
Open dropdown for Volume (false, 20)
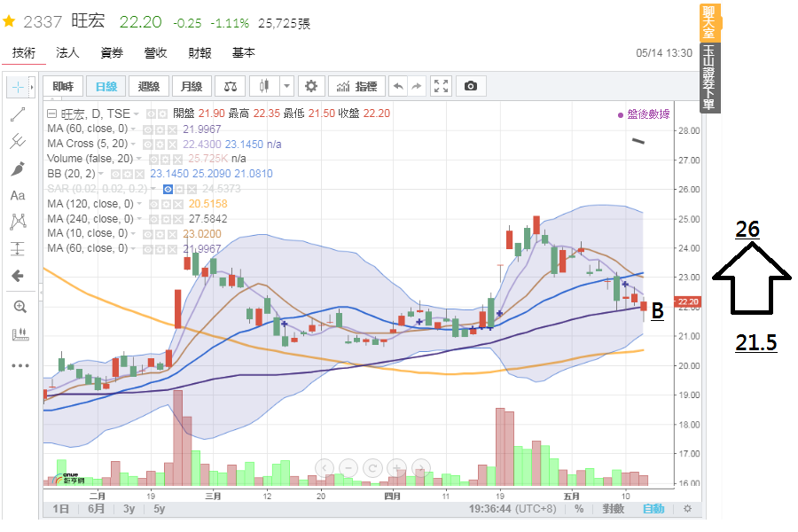click(x=139, y=159)
